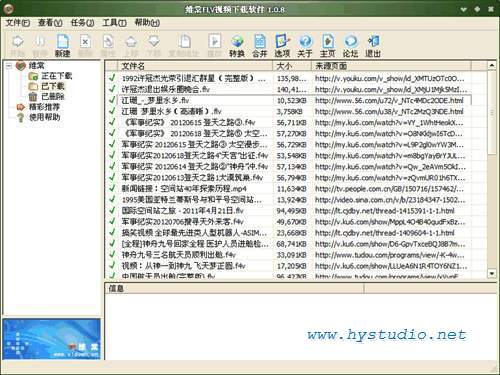Screen dimensions: 500x375
Task: Open 选项 (Options) from toolbar
Action: (282, 45)
